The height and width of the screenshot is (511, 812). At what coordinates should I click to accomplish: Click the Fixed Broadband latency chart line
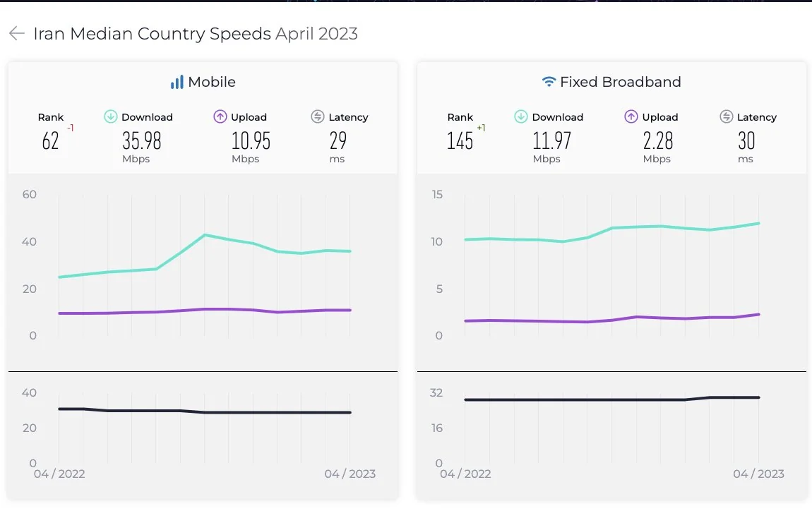[x=611, y=399]
